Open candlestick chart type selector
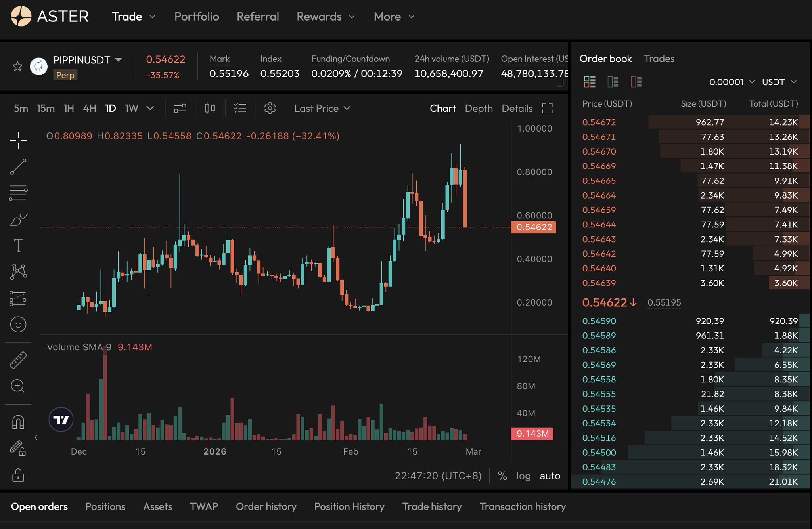 pos(210,108)
